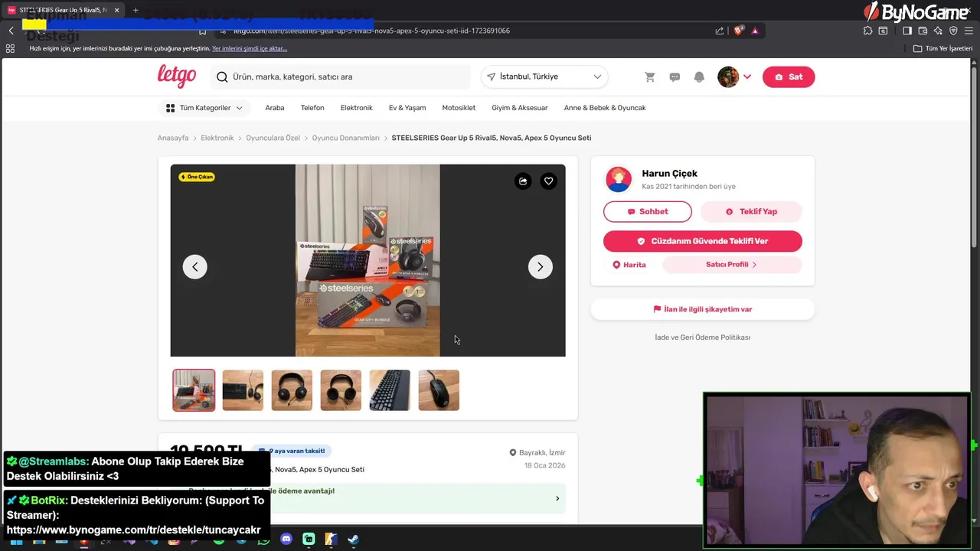Focus the product search field
Viewport: 980px width, 551px height.
[x=341, y=77]
